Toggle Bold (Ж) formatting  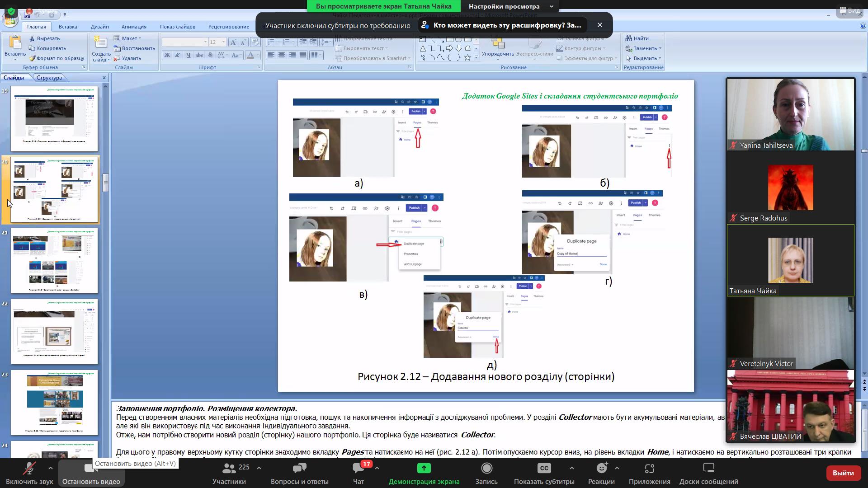click(x=167, y=55)
